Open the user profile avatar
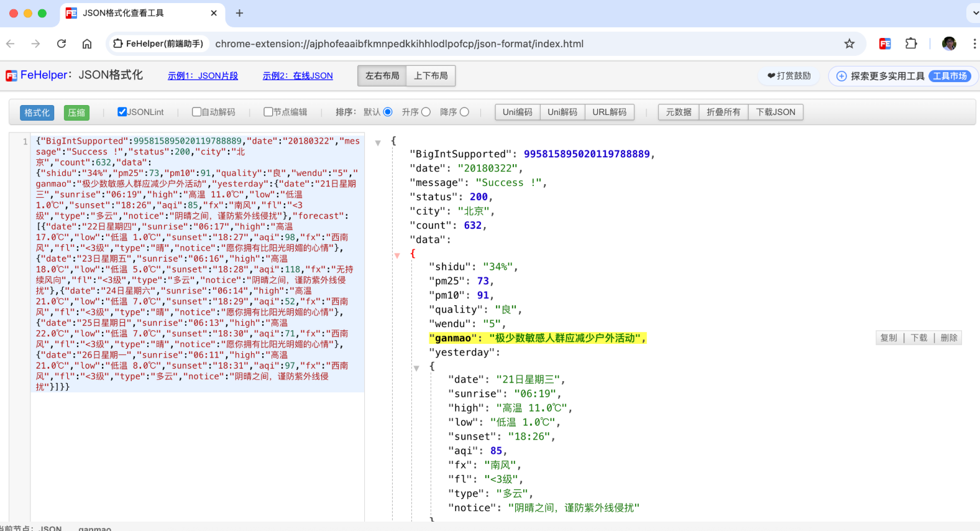 click(x=948, y=44)
